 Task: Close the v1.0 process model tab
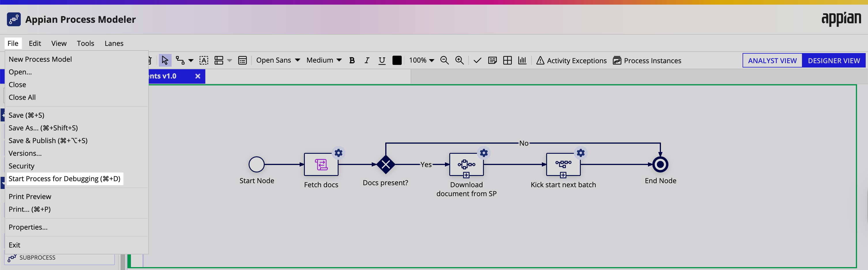coord(198,76)
